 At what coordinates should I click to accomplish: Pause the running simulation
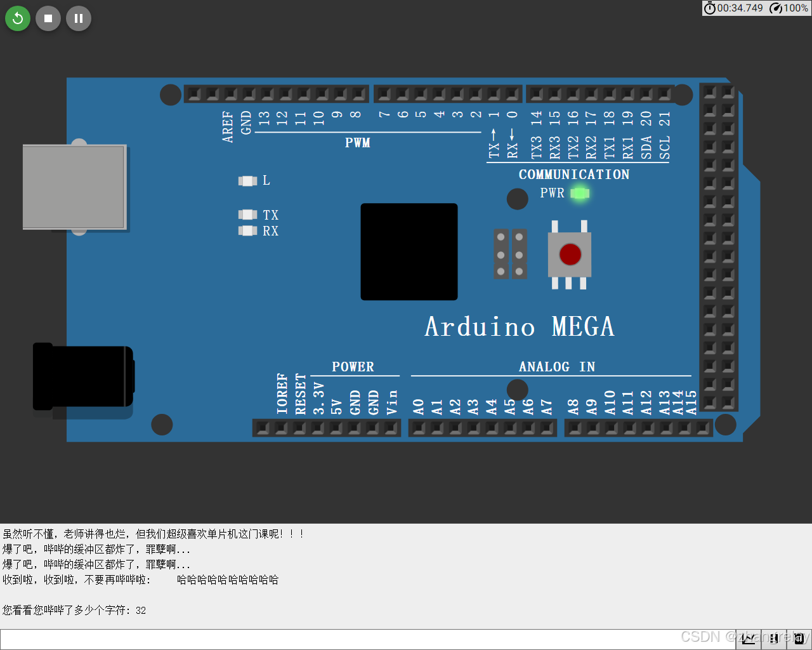click(79, 18)
